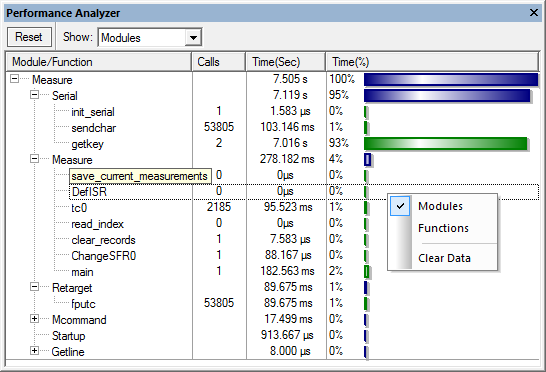546x372 pixels.
Task: Toggle the checked Modules menu option
Action: coord(440,206)
